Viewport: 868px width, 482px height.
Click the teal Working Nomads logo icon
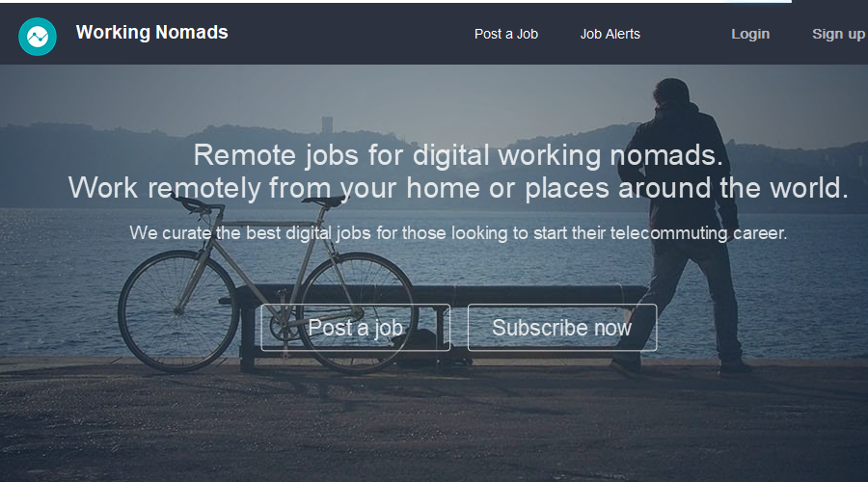37,37
